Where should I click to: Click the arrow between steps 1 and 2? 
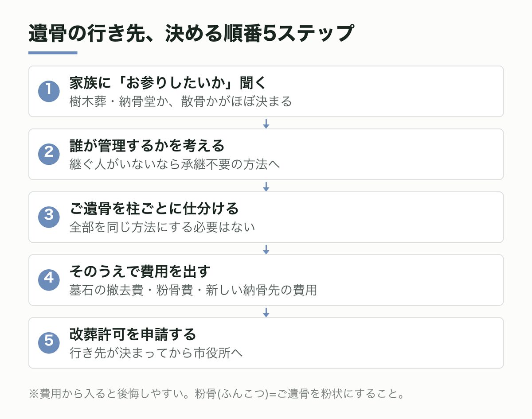266,123
